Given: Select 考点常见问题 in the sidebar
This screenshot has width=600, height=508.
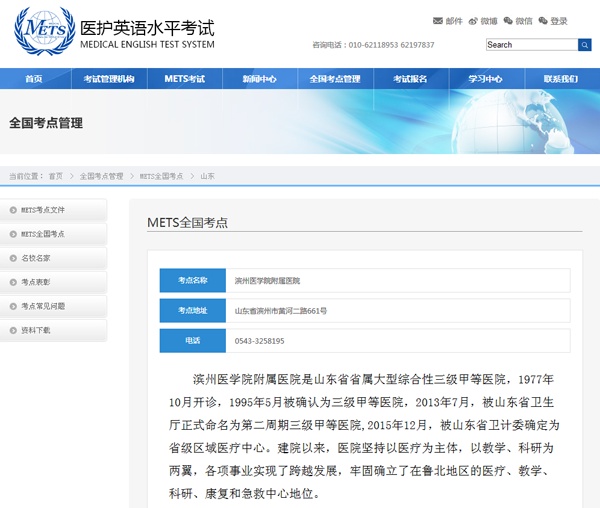Looking at the screenshot, I should coord(43,306).
